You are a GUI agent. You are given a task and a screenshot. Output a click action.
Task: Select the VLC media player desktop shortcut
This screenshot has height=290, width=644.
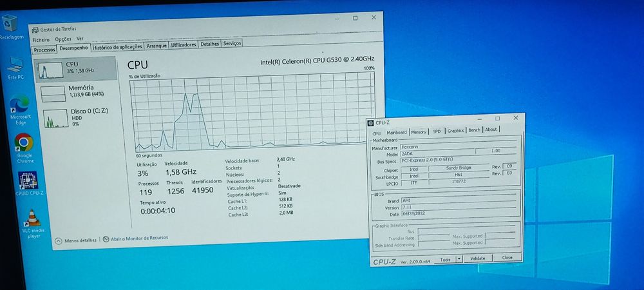tap(33, 224)
